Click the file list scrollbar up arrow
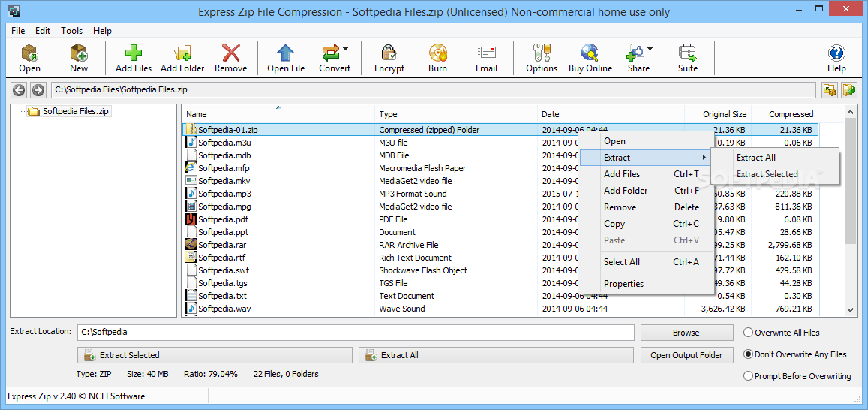The image size is (868, 410). click(x=851, y=112)
